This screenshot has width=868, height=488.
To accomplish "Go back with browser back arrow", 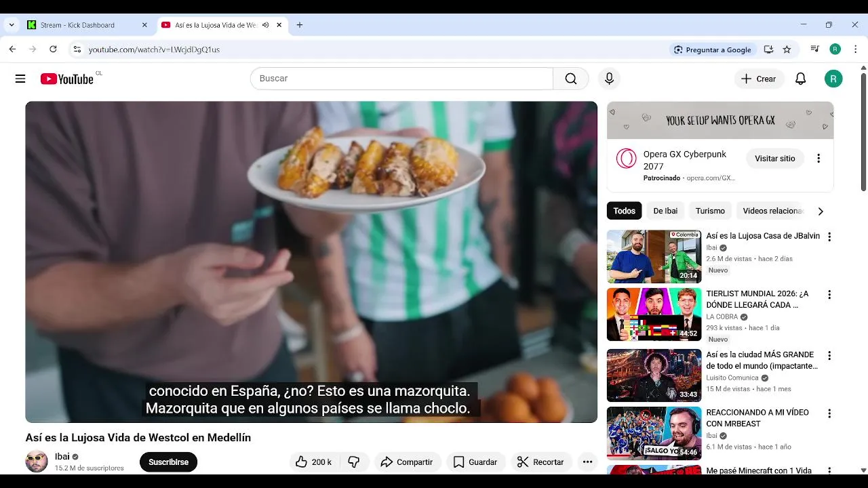I will click(x=12, y=49).
